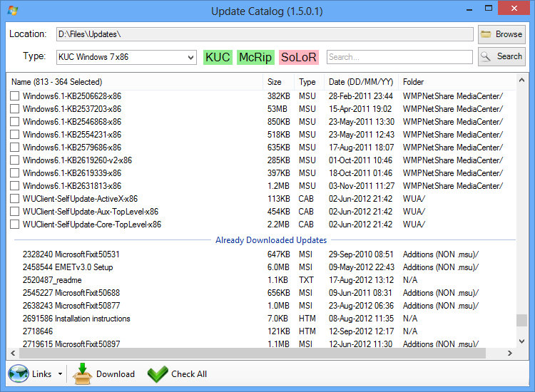Image resolution: width=535 pixels, height=392 pixels.
Task: Click the Already Downloaded Updates group header
Action: 271,240
